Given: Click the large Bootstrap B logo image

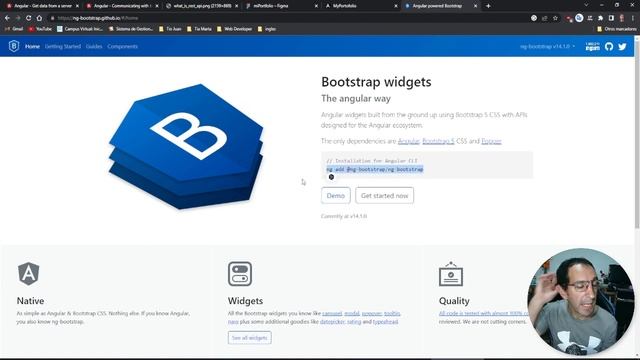Looking at the screenshot, I should pos(186,146).
